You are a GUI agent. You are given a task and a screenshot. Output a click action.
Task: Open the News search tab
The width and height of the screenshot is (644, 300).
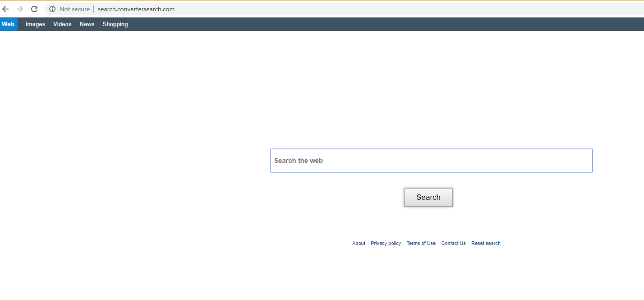pos(87,24)
